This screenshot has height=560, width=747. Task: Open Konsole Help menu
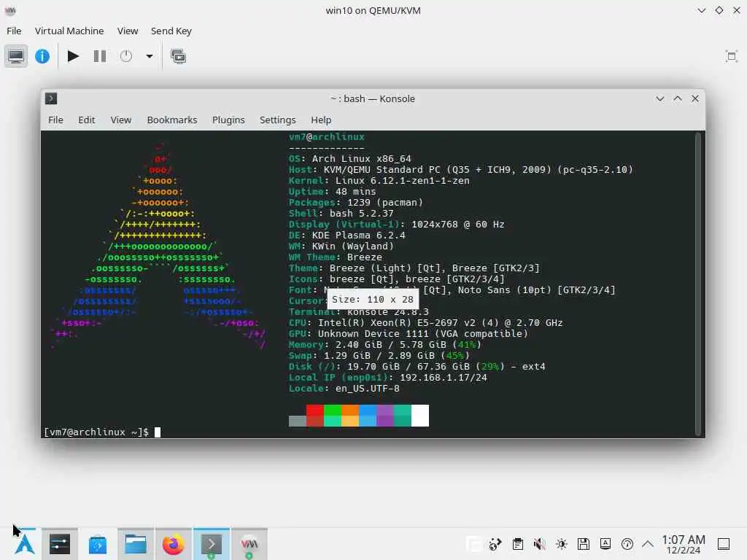321,120
